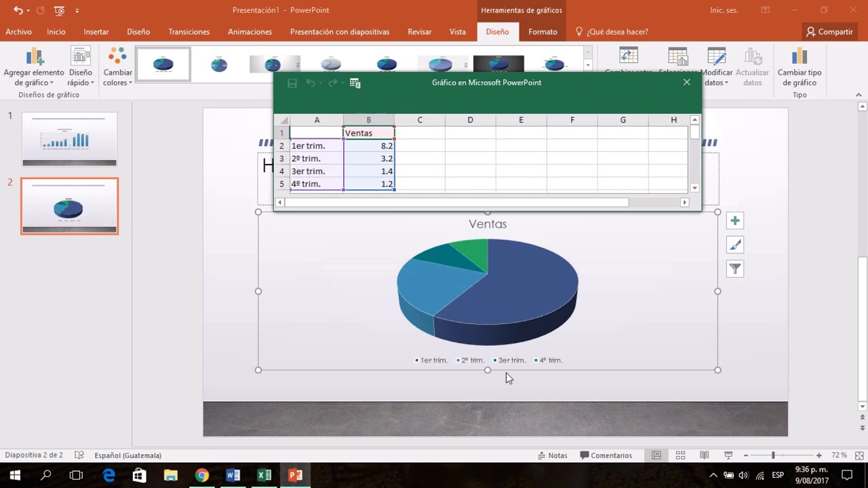Open the Animaciones tab
The image size is (868, 488).
[x=250, y=32]
